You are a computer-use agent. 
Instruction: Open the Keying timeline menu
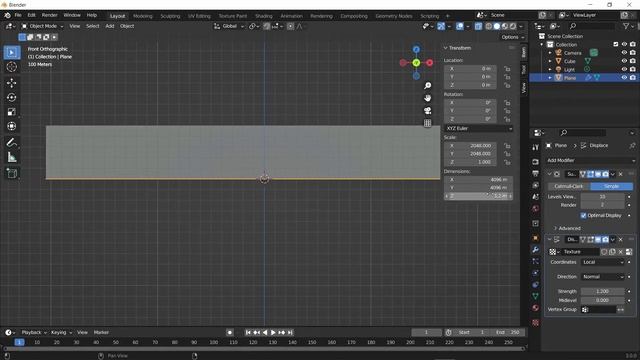[x=61, y=333]
